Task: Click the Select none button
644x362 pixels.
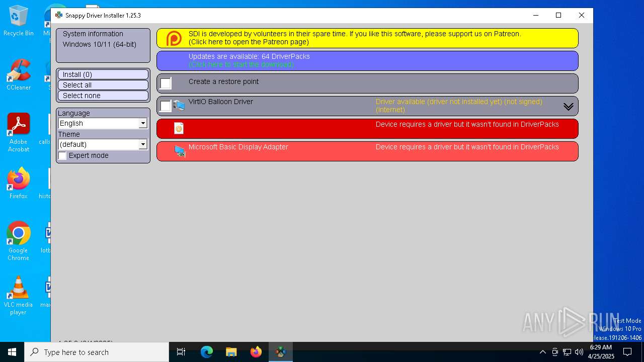Action: point(103,96)
